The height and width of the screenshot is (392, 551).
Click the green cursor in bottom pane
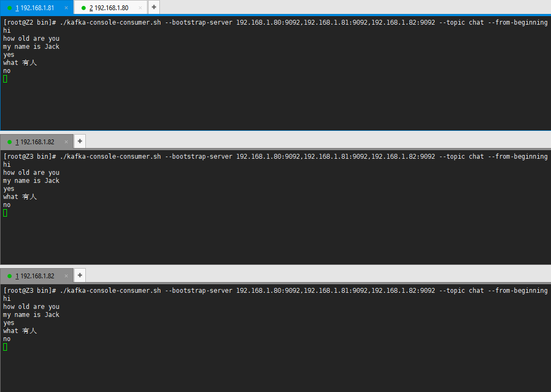pos(5,347)
